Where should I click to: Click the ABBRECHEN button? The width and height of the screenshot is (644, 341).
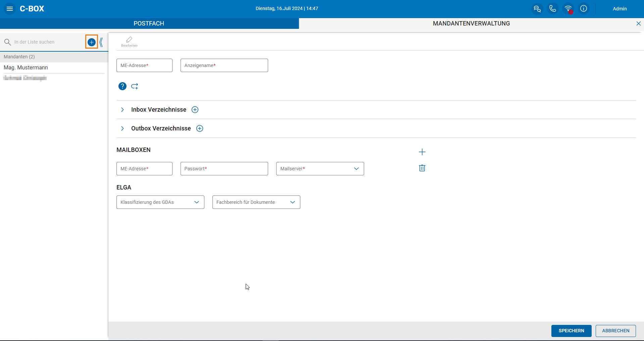pos(615,331)
